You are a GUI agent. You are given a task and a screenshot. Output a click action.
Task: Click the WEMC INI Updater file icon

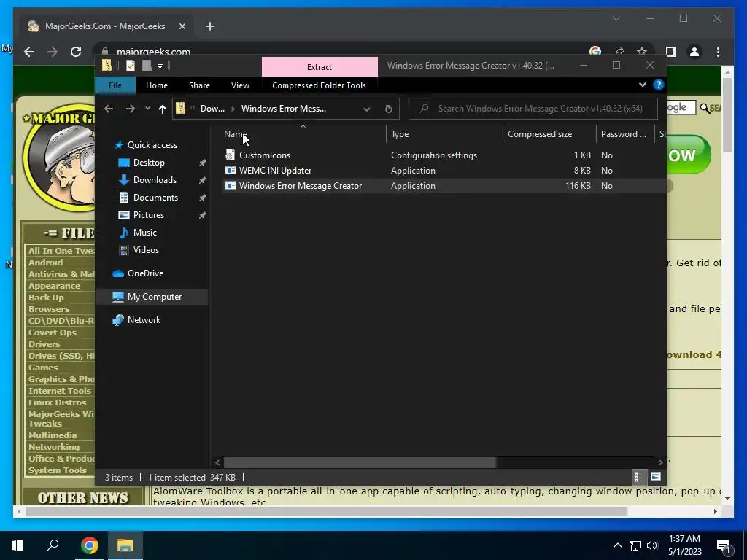coord(230,171)
